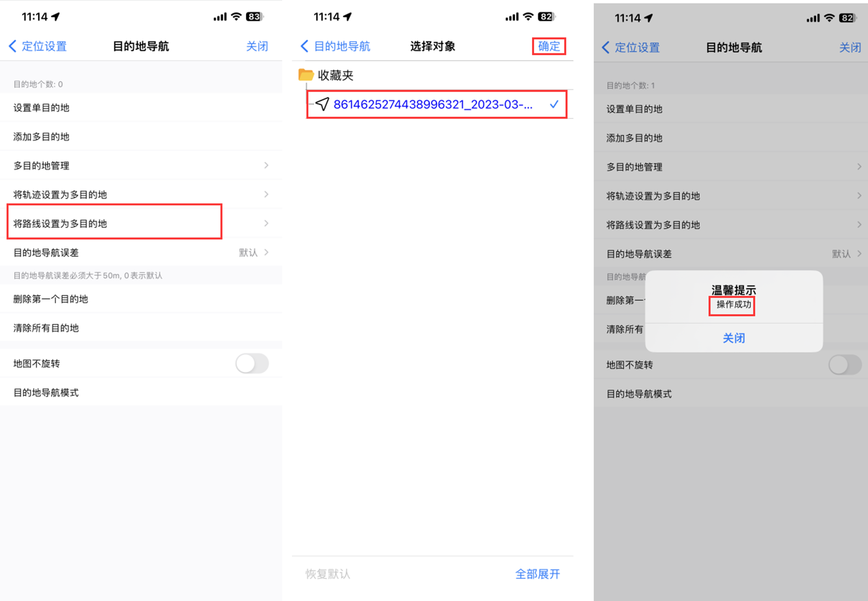
Task: Expand 将轨迹设置为多目的地 option
Action: [140, 194]
